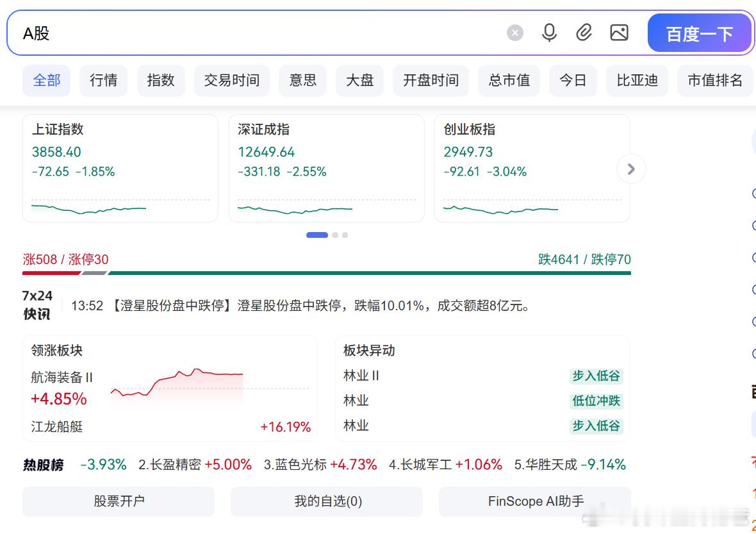Click the 3858.40 上证指数 value

56,152
